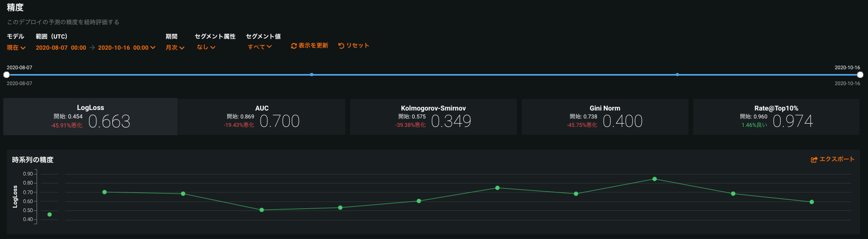Click the -45.91%悪化 text under LogLoss

[x=66, y=125]
